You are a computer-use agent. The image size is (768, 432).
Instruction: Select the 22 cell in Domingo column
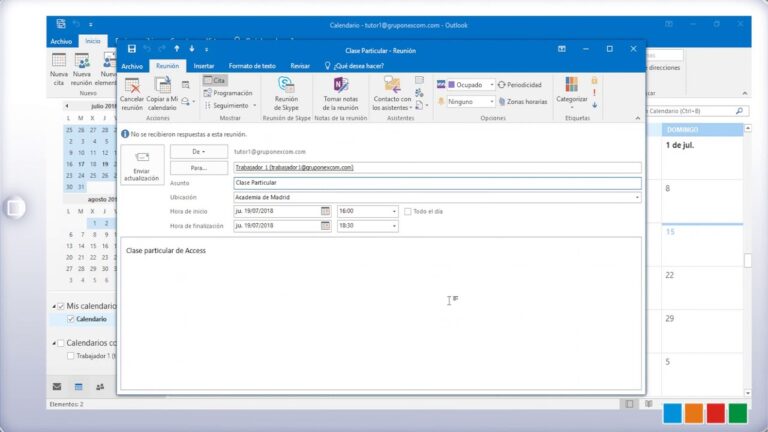click(x=702, y=288)
